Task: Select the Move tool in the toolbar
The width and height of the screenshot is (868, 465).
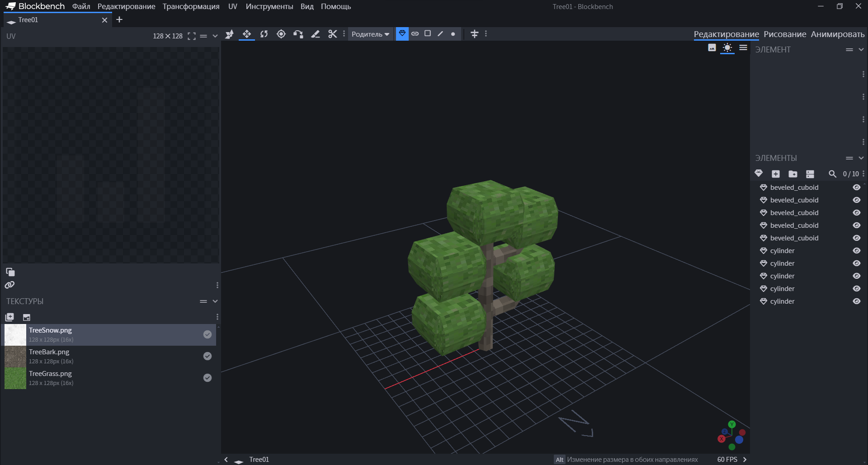Action: pos(247,34)
